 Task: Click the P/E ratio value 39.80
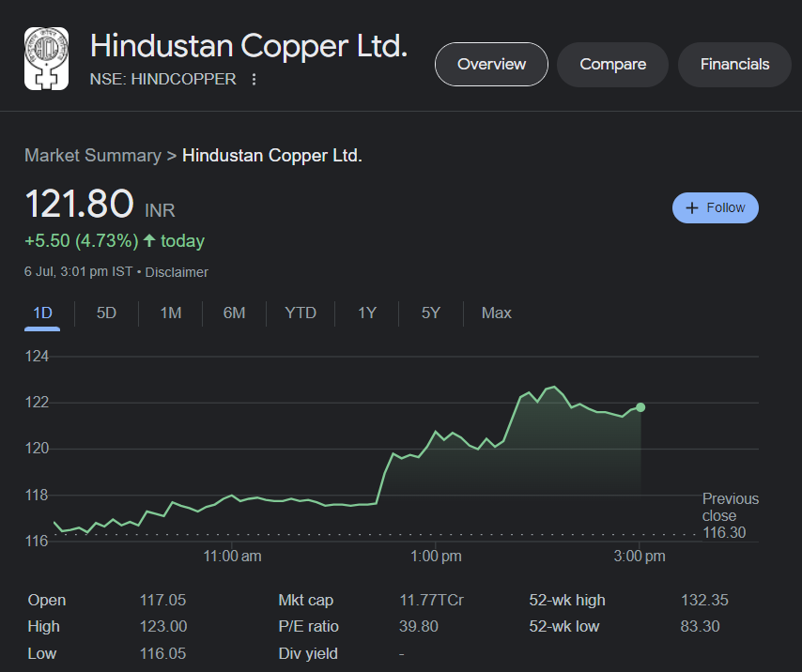(x=419, y=627)
